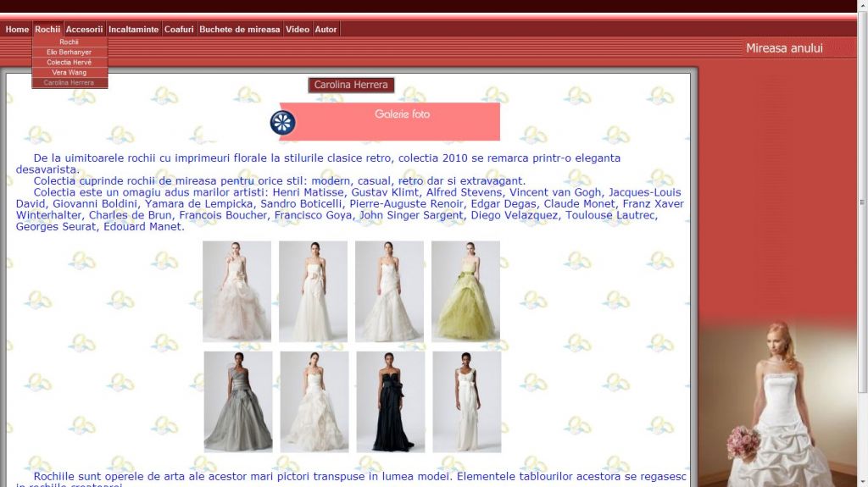Select Colectia Hervé in dropdown list
868x487 pixels.
[x=70, y=63]
